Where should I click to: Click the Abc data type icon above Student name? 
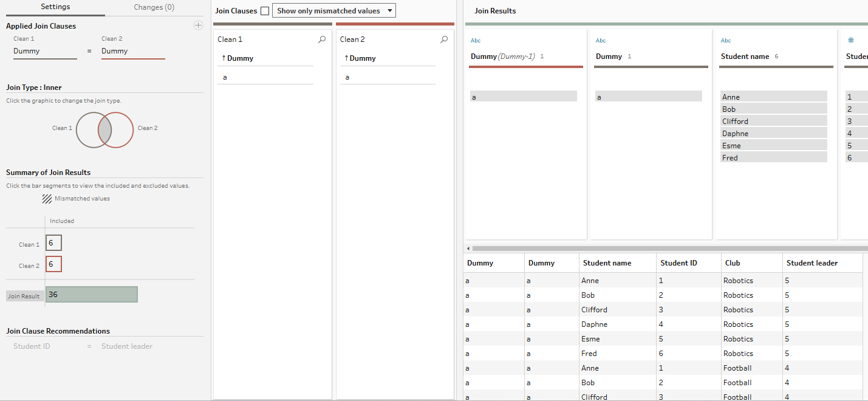(726, 41)
